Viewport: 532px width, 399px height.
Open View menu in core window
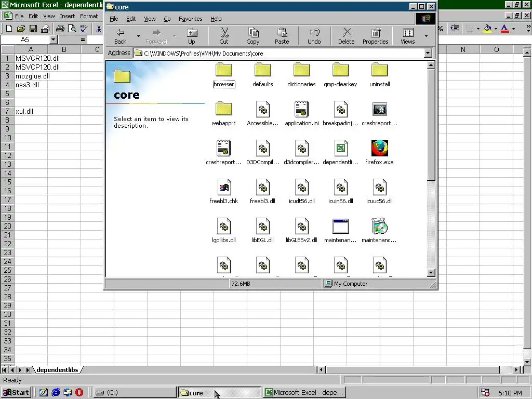pos(150,19)
